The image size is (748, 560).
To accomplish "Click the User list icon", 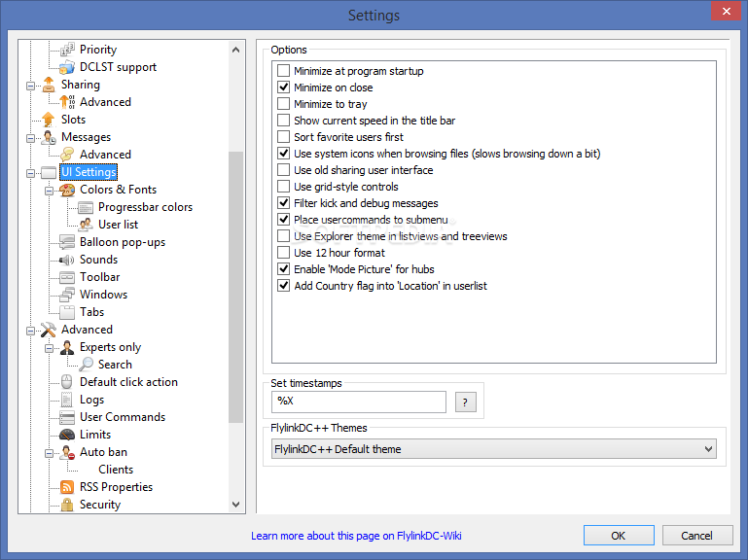I will [x=86, y=225].
